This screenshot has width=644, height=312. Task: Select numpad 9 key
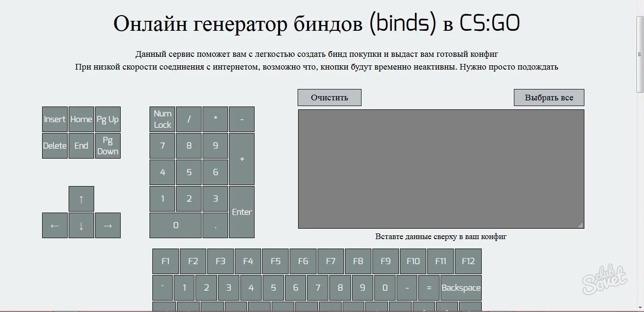pos(215,146)
